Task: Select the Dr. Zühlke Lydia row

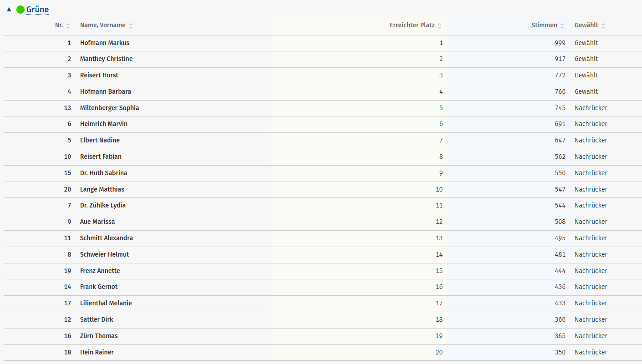Action: pos(102,205)
